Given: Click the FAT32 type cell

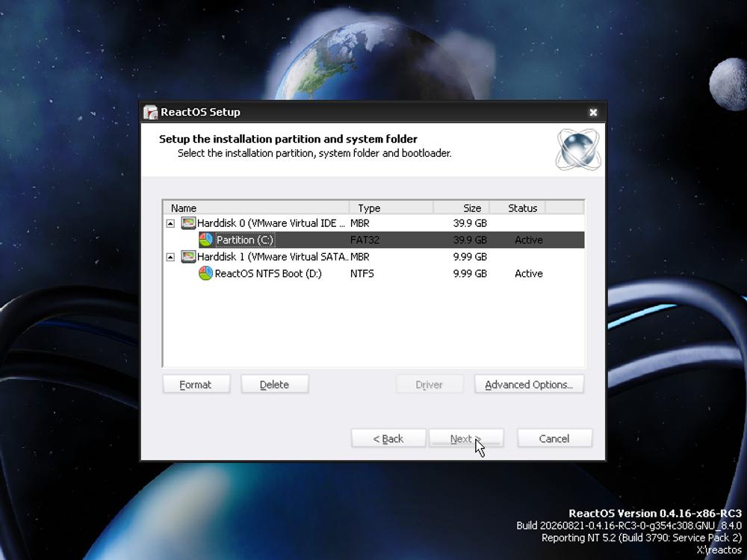Looking at the screenshot, I should [365, 240].
